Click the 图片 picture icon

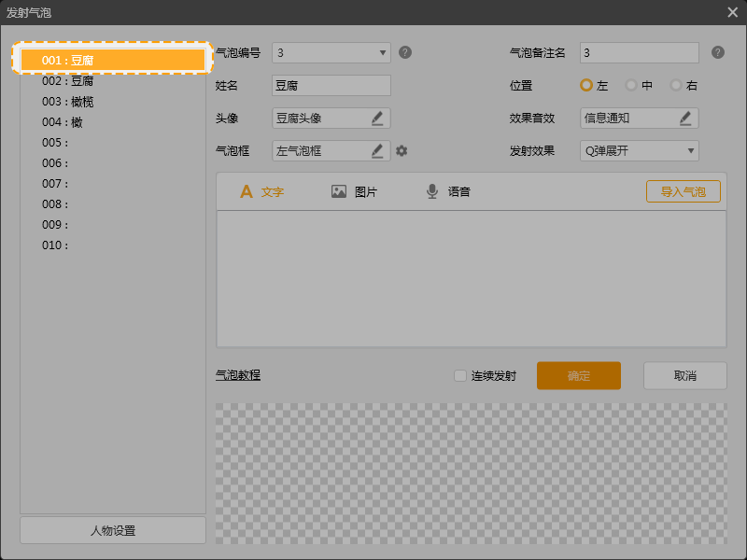click(x=339, y=191)
